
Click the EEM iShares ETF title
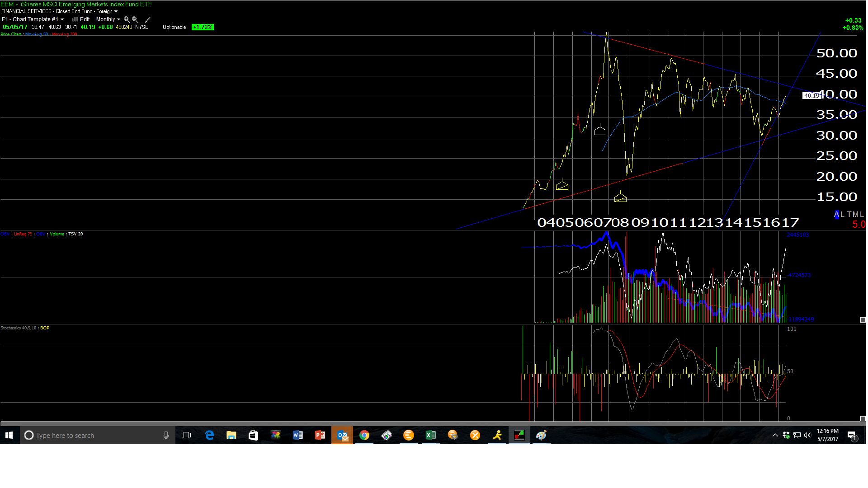[76, 4]
